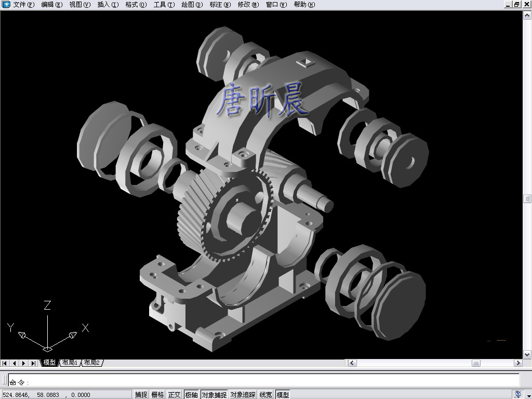Image resolution: width=532 pixels, height=399 pixels.
Task: Toggle the 极轴 polar tracking button
Action: coord(191,395)
